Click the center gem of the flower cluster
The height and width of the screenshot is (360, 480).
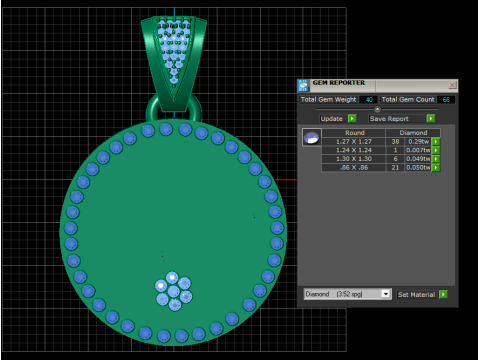(x=173, y=292)
